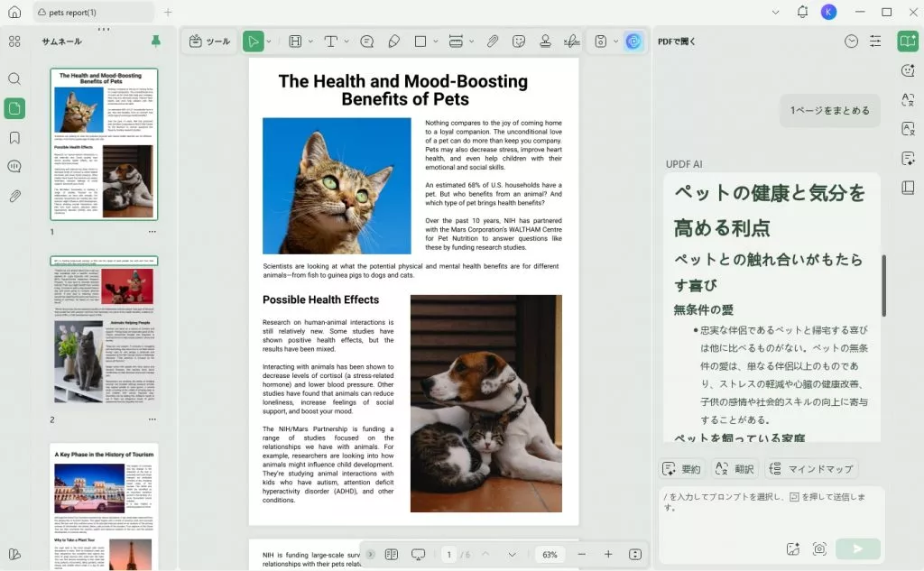Screen dimensions: 924x571
Task: Select page 2 thumbnail
Action: click(105, 332)
